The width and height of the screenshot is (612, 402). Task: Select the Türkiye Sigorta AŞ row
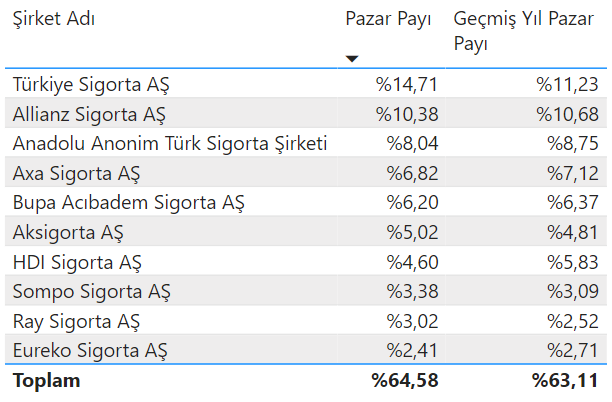[92, 83]
